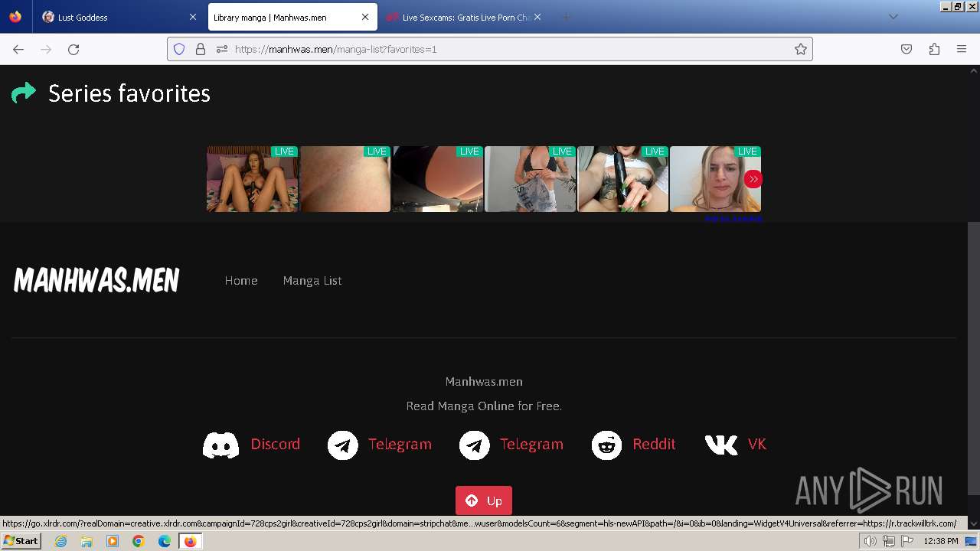The width and height of the screenshot is (980, 551).
Task: Click the first Telegram paper-plane icon
Action: [343, 445]
